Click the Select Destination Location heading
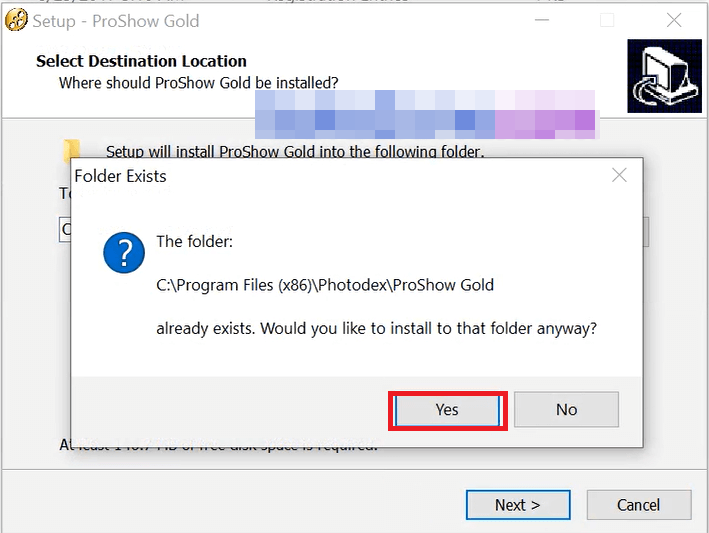709x533 pixels. coord(141,61)
